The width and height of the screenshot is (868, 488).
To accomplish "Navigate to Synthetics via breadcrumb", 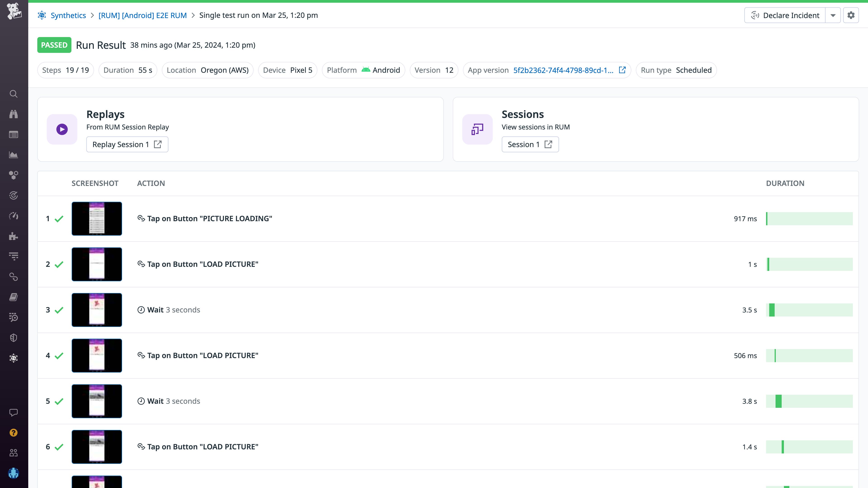I will coord(68,15).
